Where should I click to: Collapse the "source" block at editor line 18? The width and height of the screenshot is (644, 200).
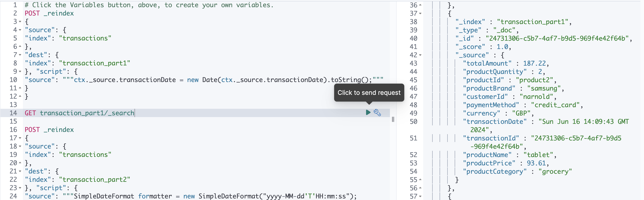point(20,146)
